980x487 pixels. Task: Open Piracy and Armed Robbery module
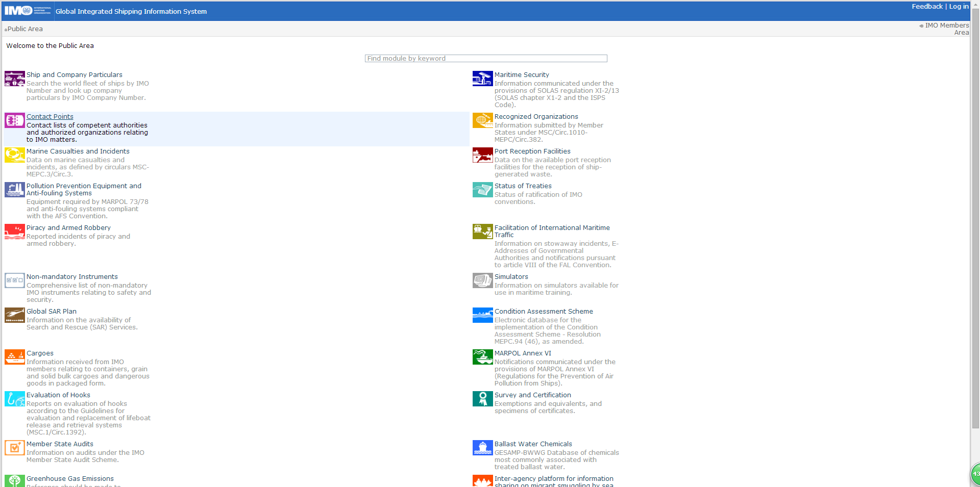click(x=68, y=227)
